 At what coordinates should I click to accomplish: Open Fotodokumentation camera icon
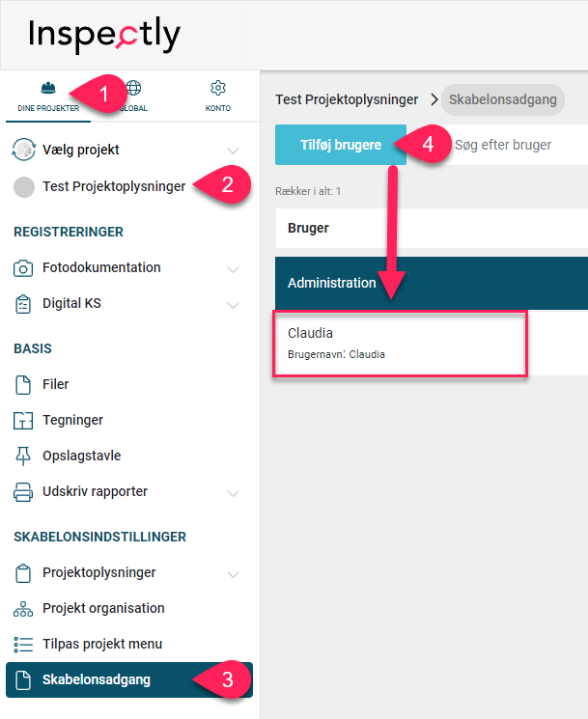(23, 268)
